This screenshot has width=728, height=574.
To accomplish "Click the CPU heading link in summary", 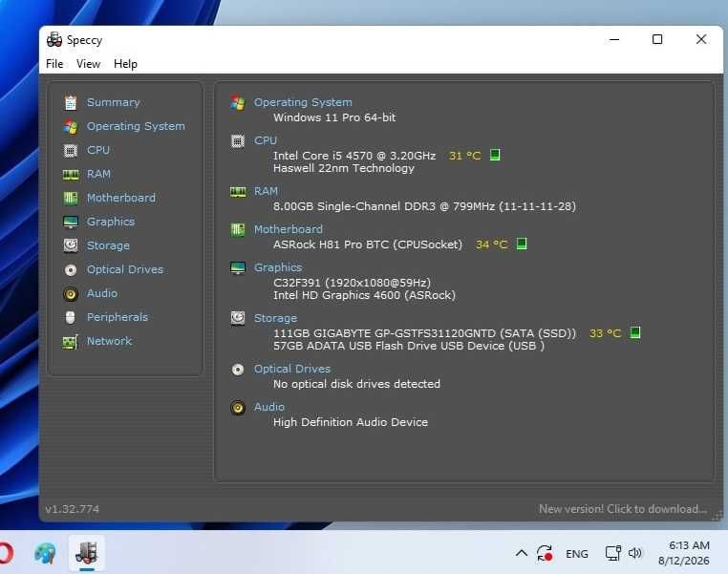I will click(265, 140).
